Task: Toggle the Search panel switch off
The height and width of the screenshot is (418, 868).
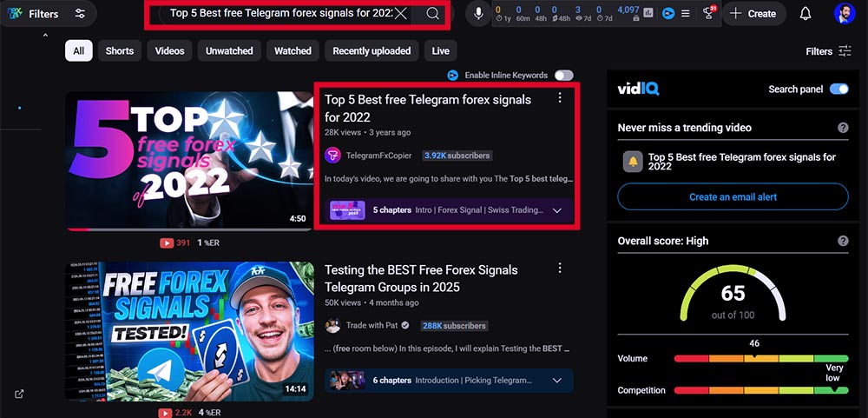Action: pyautogui.click(x=838, y=89)
